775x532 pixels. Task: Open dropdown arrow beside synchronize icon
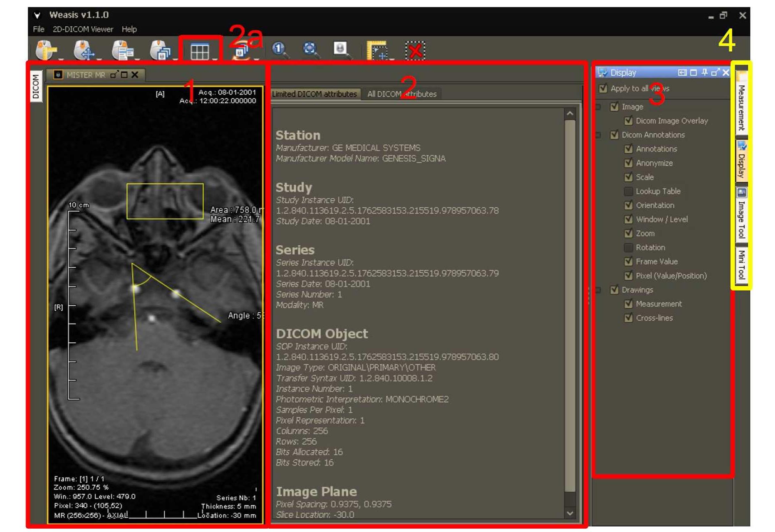point(256,60)
